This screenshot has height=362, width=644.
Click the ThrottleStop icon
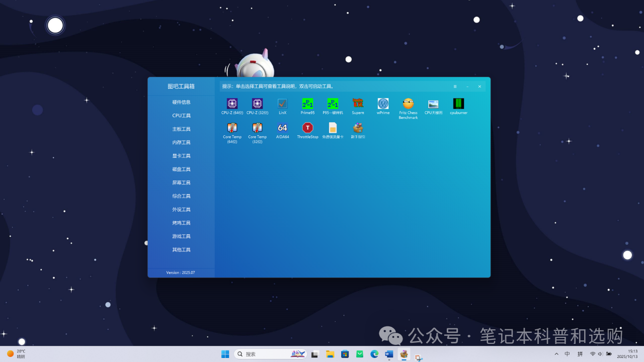(x=307, y=128)
